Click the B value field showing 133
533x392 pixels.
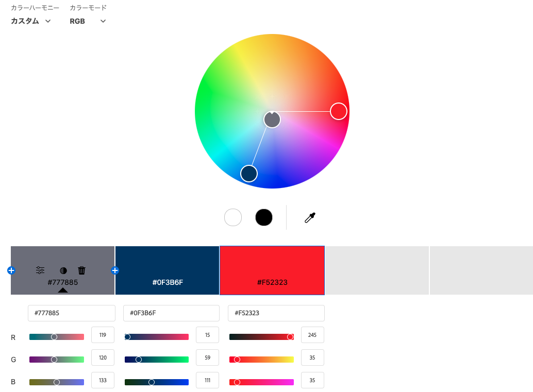click(103, 380)
